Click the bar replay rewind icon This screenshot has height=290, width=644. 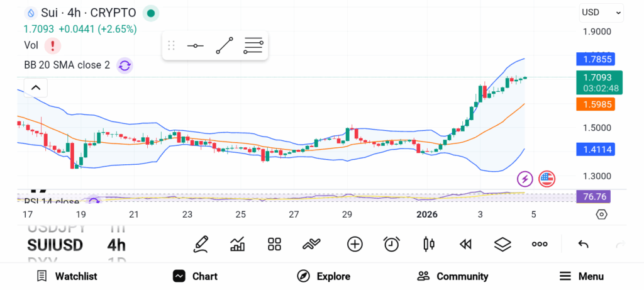pyautogui.click(x=465, y=244)
